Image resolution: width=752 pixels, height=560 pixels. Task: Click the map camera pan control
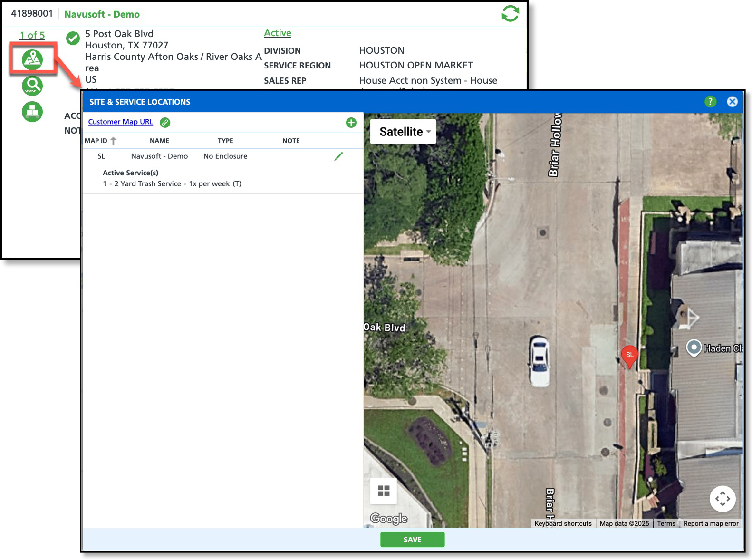(723, 499)
